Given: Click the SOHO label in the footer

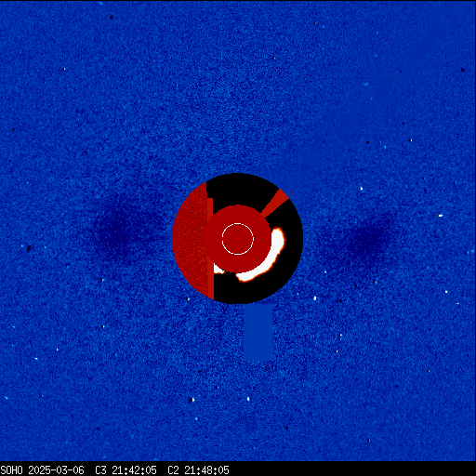Looking at the screenshot, I should coord(11,470).
